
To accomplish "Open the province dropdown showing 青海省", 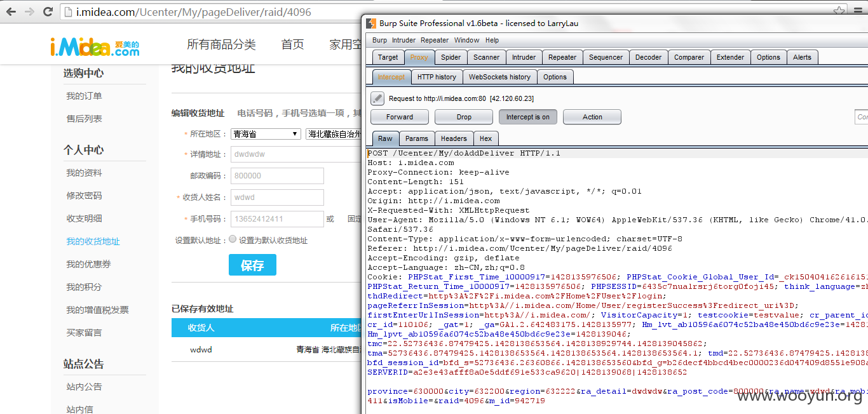I will tap(266, 134).
